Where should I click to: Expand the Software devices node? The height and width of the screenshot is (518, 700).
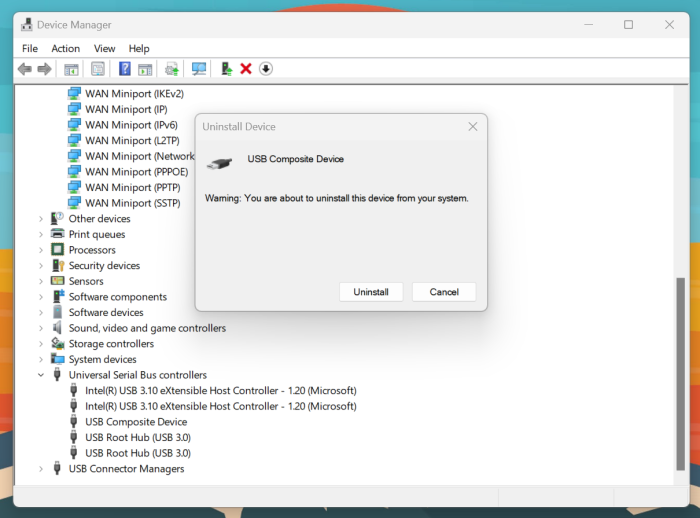tap(41, 313)
